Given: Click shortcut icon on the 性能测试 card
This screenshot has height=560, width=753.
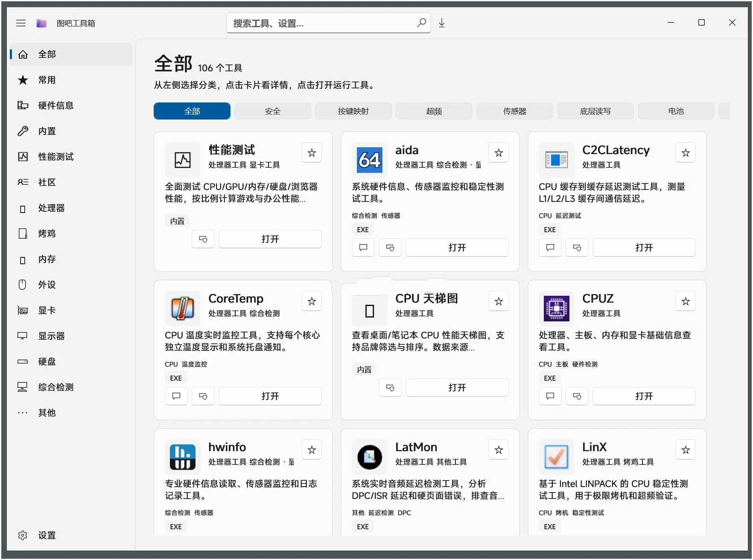Looking at the screenshot, I should pyautogui.click(x=203, y=239).
